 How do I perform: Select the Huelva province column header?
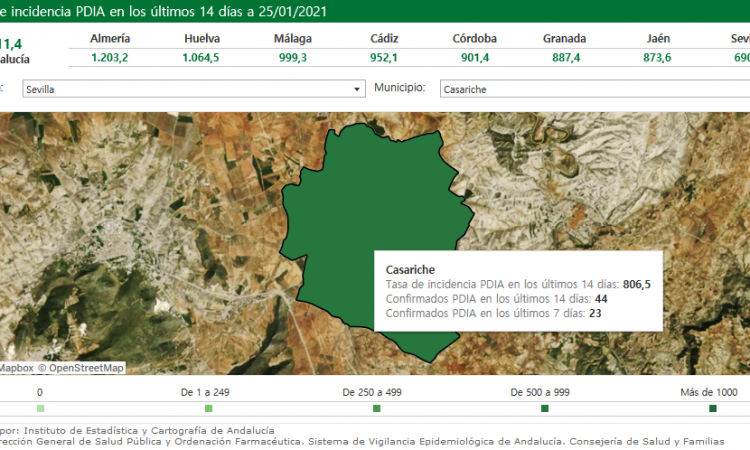[x=202, y=38]
